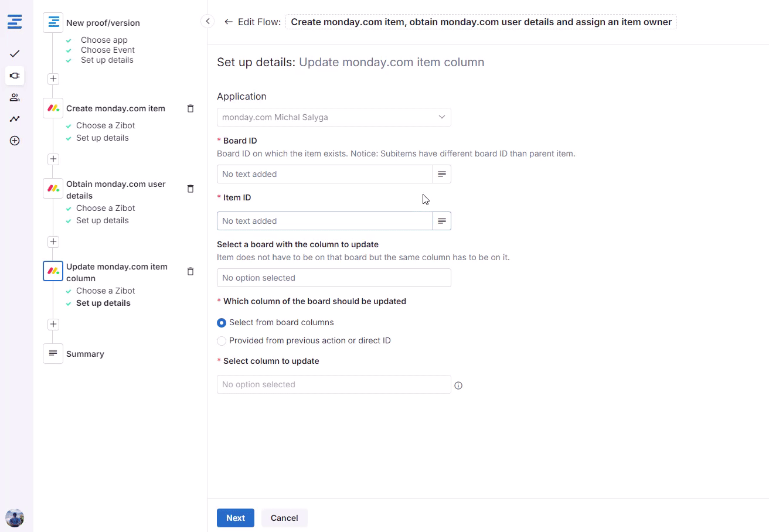Select the 'Select from board columns' radio option
Viewport: 769px width, 532px height.
point(222,323)
